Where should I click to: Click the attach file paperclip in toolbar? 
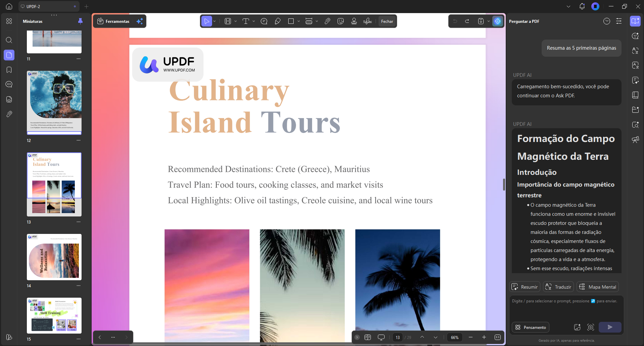coord(327,21)
